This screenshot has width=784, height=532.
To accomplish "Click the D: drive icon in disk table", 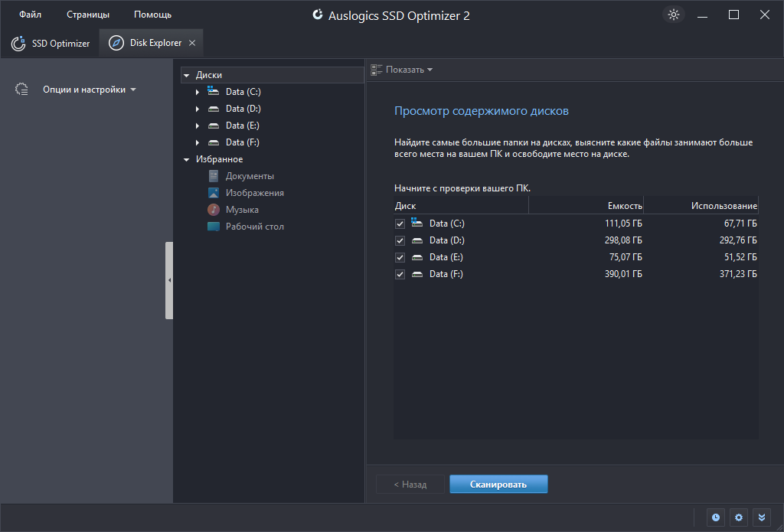I will 417,240.
